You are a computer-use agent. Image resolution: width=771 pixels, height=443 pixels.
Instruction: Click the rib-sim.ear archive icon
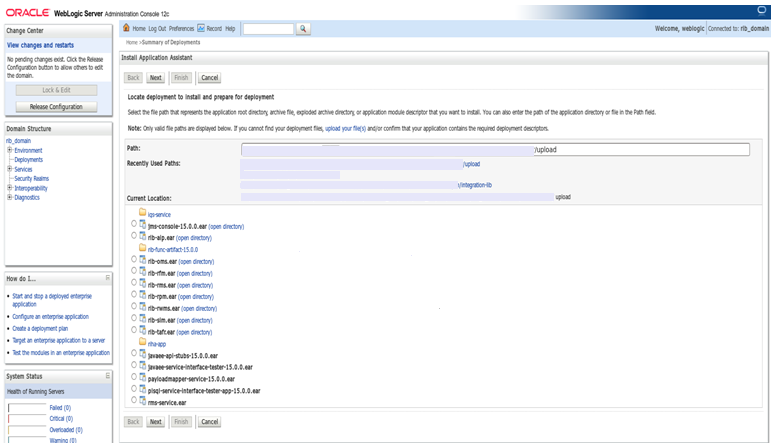[x=143, y=318]
